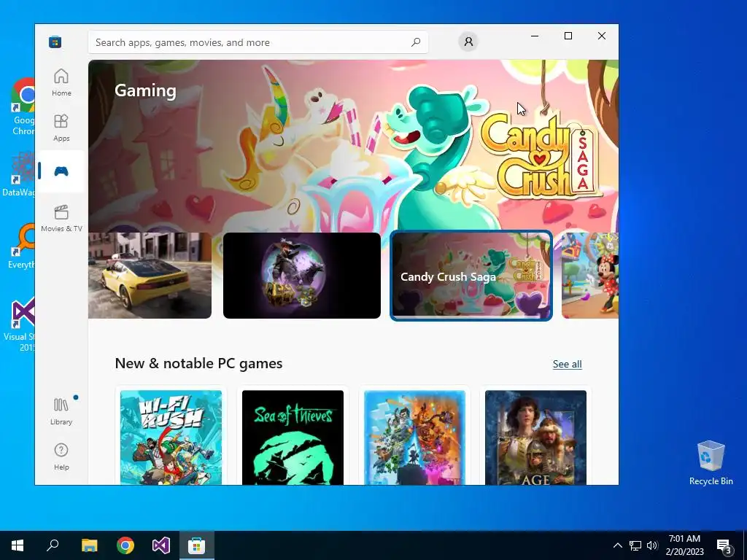747x560 pixels.
Task: Open the Movies & TV section
Action: 61,218
